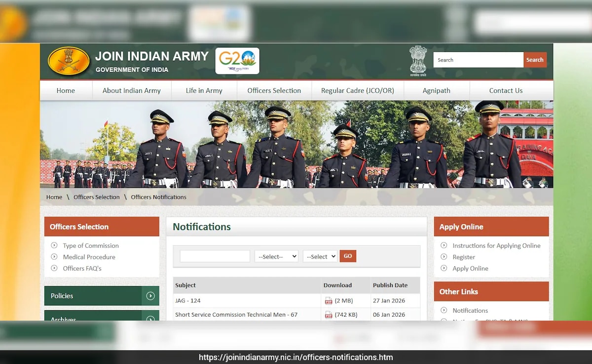Open the second --Select dropdown before GO
This screenshot has width=592, height=364.
(320, 256)
